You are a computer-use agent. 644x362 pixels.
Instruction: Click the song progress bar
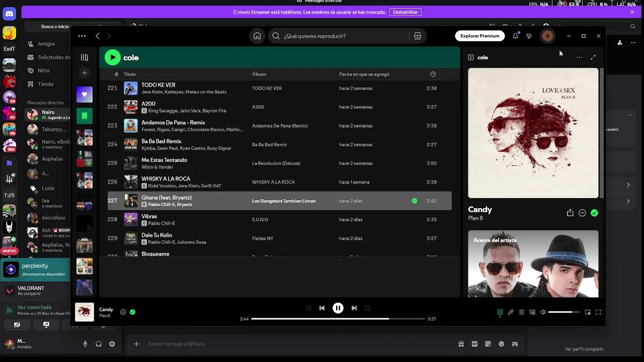point(338,319)
